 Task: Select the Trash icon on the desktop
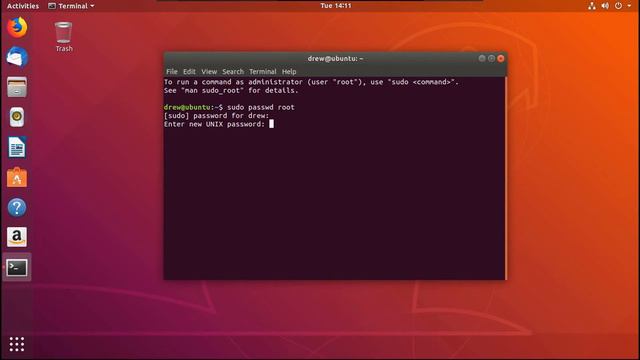64,37
